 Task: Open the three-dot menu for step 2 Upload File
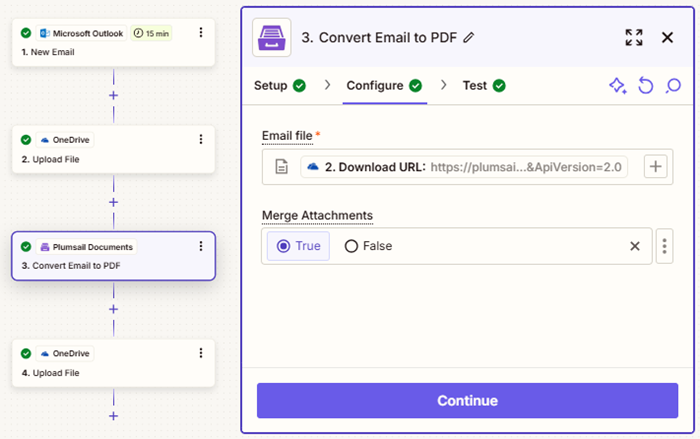click(201, 139)
